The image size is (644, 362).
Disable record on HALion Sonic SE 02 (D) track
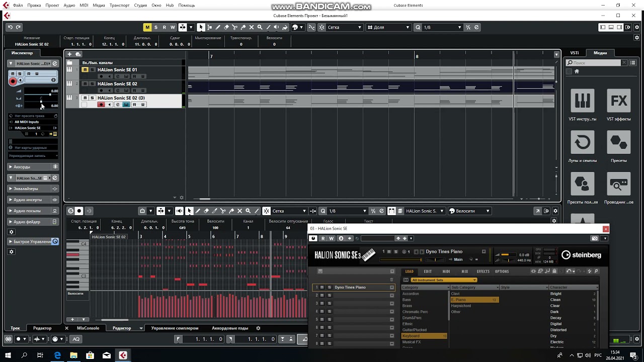[101, 105]
